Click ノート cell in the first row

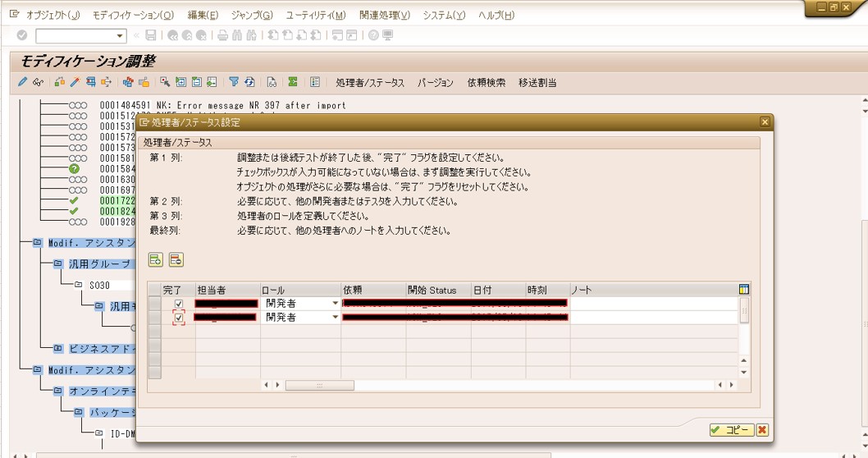click(652, 305)
